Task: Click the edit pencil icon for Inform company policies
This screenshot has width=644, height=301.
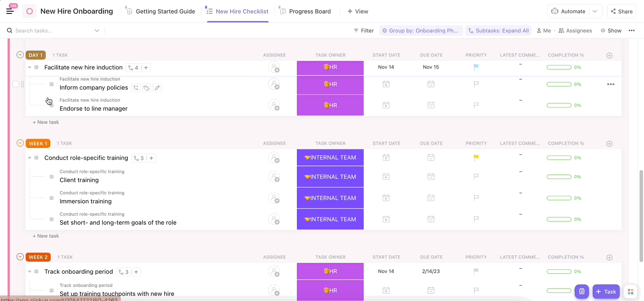Action: click(x=157, y=88)
